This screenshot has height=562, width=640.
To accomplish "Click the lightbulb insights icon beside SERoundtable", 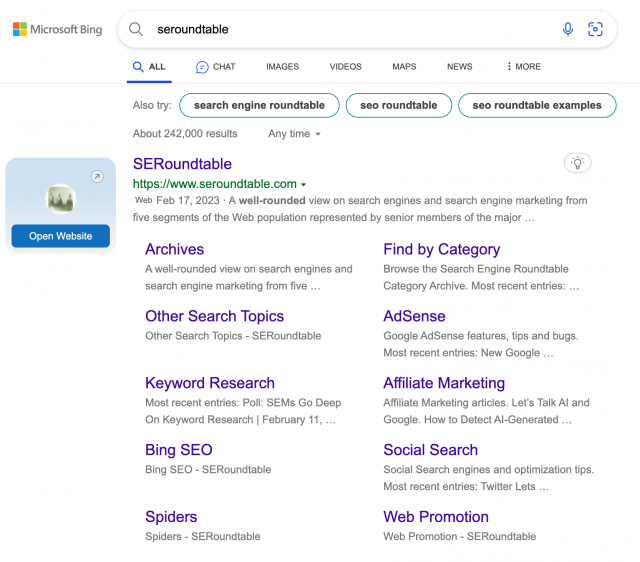I will (x=578, y=163).
